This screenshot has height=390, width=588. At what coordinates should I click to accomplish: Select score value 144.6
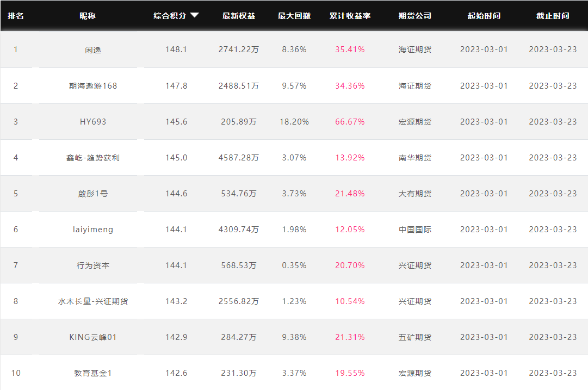coord(176,194)
